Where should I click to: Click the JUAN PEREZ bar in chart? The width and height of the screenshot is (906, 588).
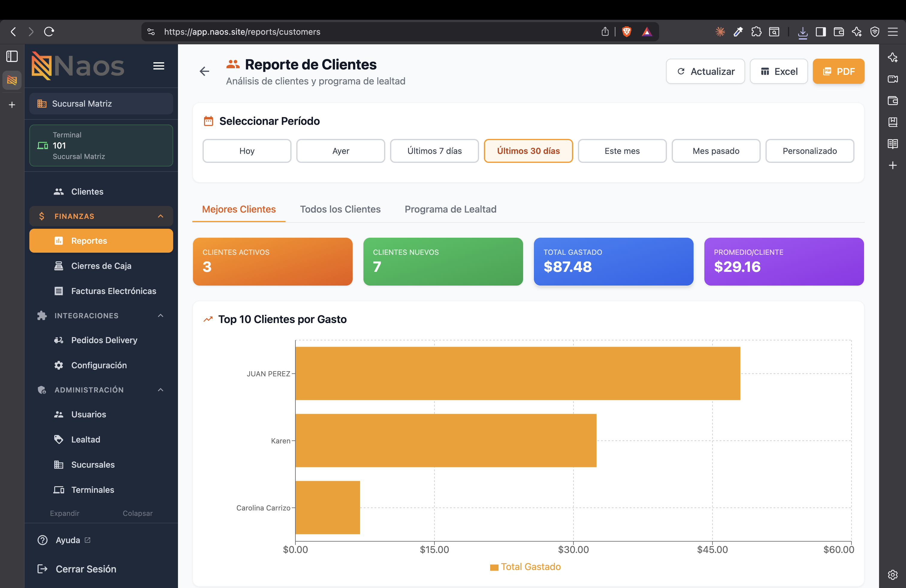(x=518, y=374)
